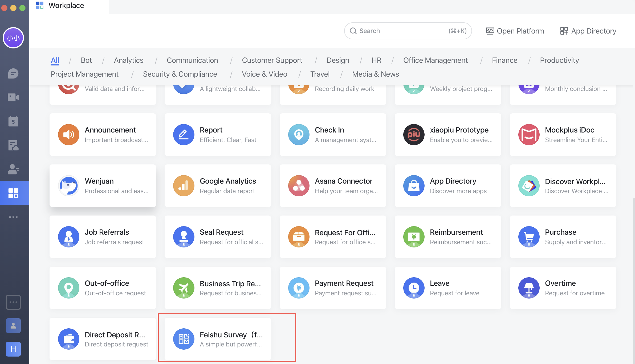Open the Calendar sidebar icon

(13, 121)
